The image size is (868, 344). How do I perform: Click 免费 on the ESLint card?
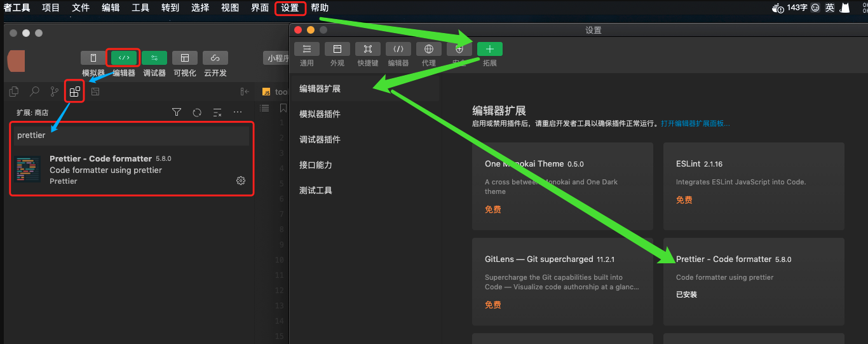tap(684, 200)
